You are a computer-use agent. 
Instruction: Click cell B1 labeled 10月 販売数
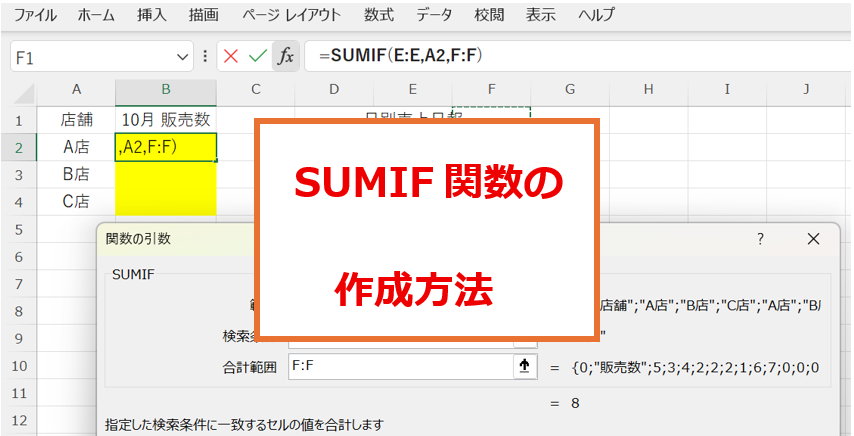[x=166, y=119]
